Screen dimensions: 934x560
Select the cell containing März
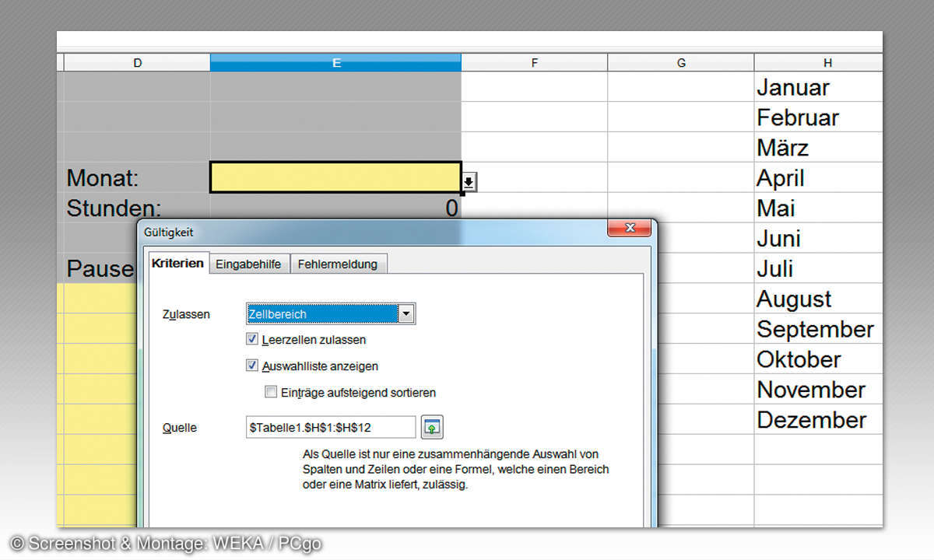point(818,148)
